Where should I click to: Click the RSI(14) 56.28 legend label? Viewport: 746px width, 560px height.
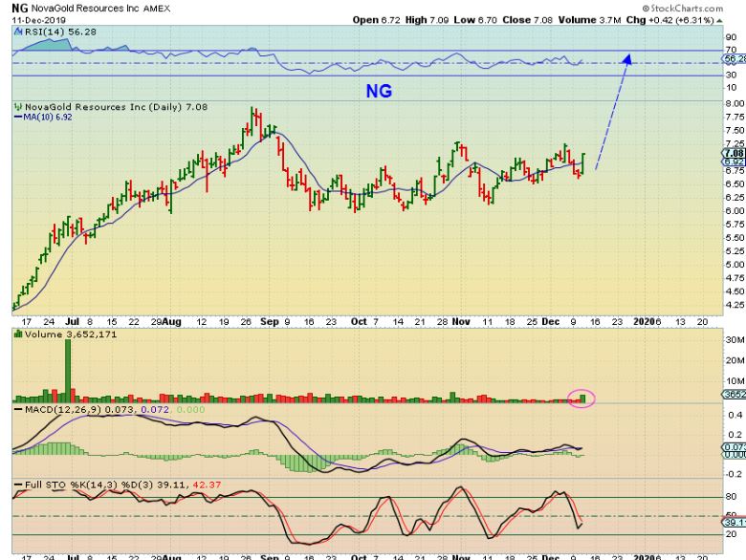click(x=59, y=32)
